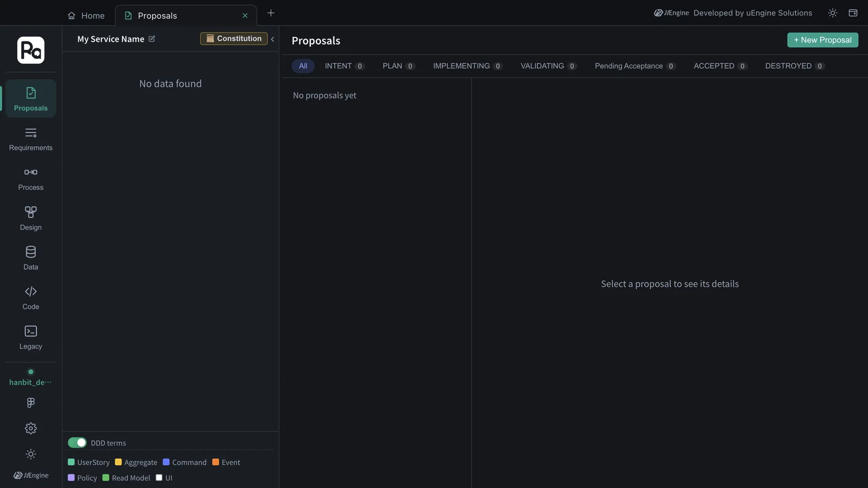The image size is (868, 488).
Task: Click the Event orange legend swatch
Action: click(215, 462)
